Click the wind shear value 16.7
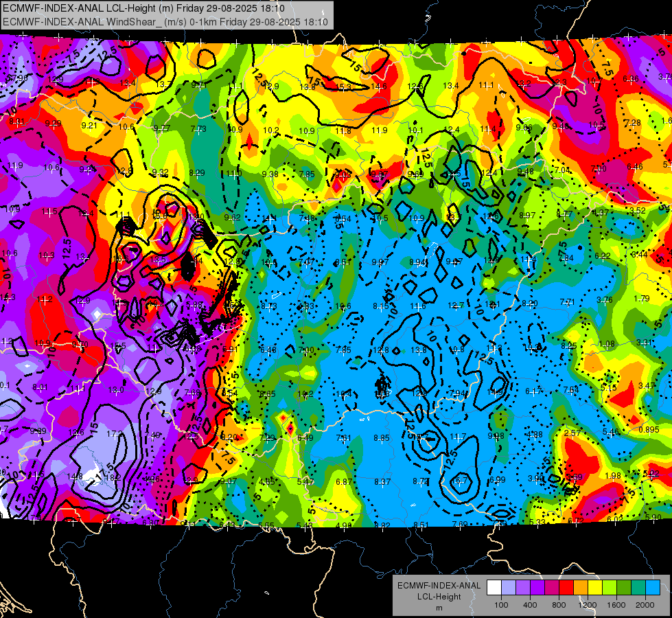Image resolution: width=672 pixels, height=618 pixels. tap(459, 481)
